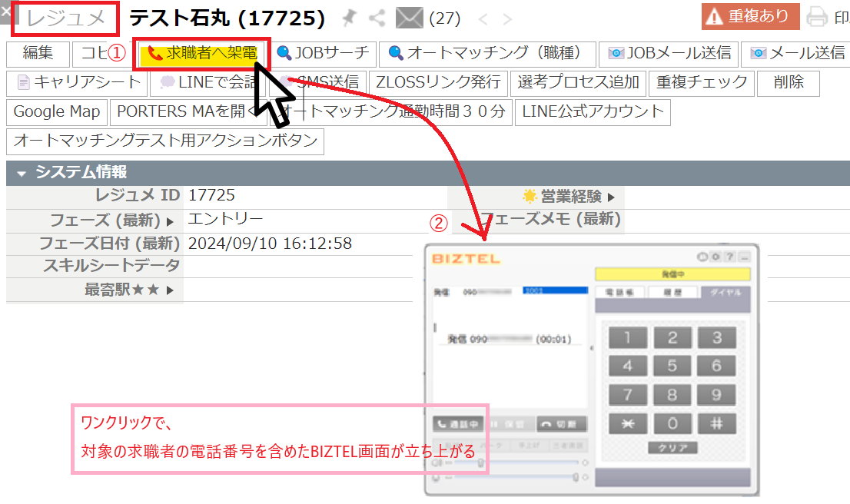Click date value 2024/09/10 16:12:58

coord(270,244)
